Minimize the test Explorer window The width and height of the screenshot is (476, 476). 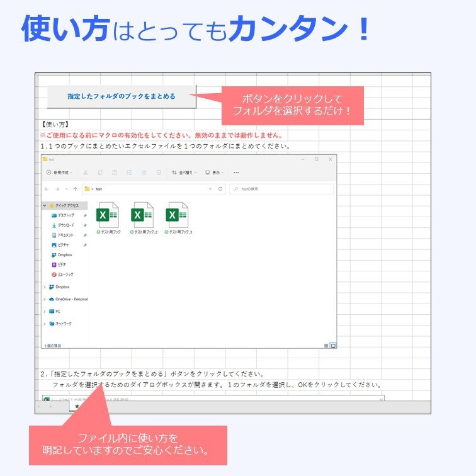(x=303, y=159)
